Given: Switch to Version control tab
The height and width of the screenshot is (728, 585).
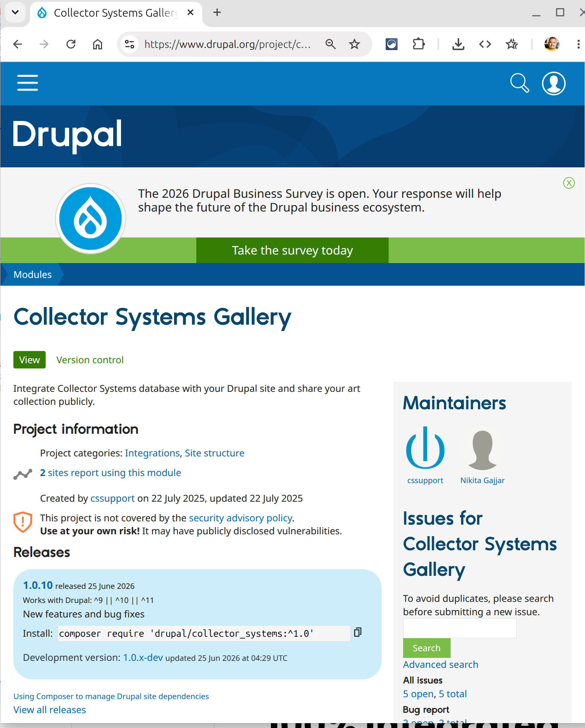Looking at the screenshot, I should pyautogui.click(x=90, y=360).
